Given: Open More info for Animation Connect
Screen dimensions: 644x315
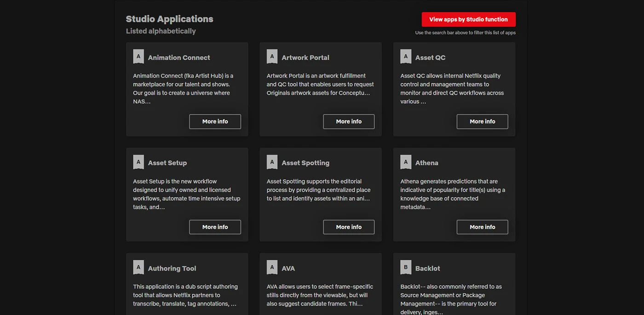Looking at the screenshot, I should tap(215, 122).
